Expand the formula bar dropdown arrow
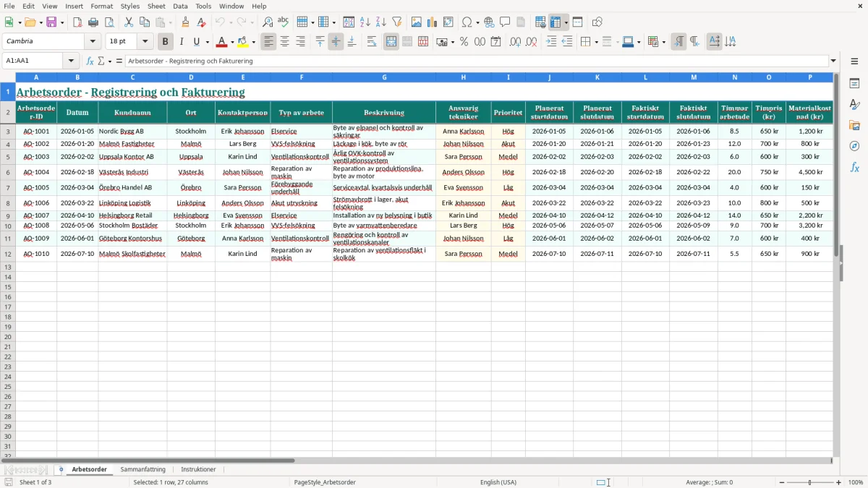868x488 pixels. click(833, 61)
